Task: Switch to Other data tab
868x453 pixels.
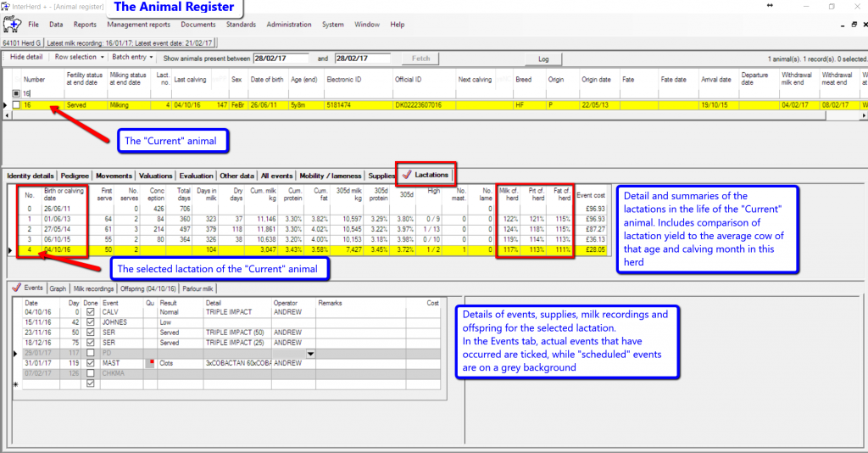Action: [237, 176]
